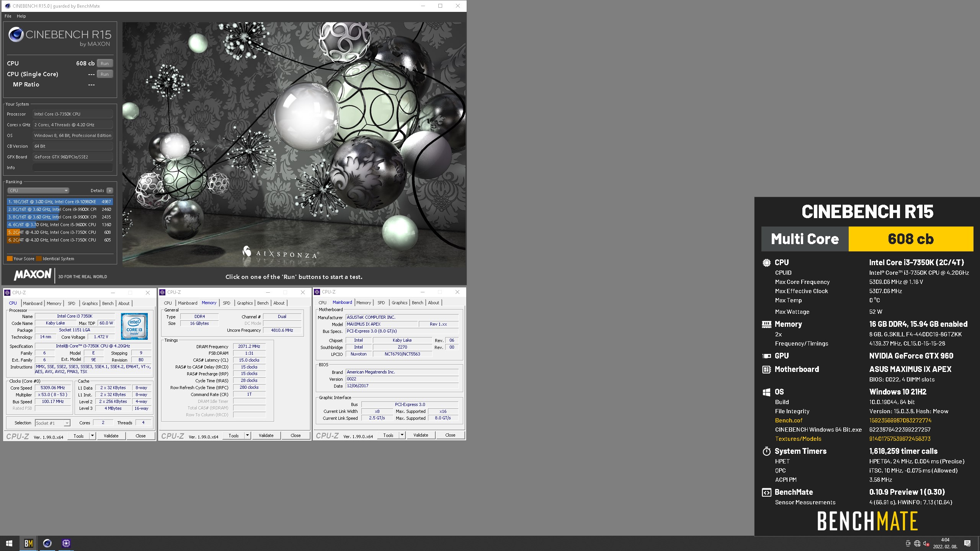Click the BenchMate CPU chip icon

(x=766, y=263)
